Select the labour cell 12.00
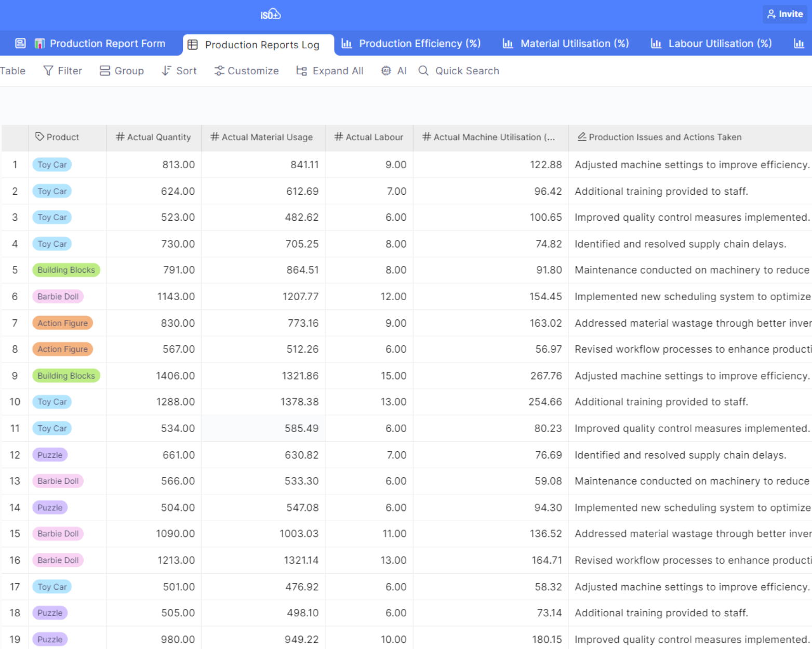812x649 pixels. click(x=369, y=296)
